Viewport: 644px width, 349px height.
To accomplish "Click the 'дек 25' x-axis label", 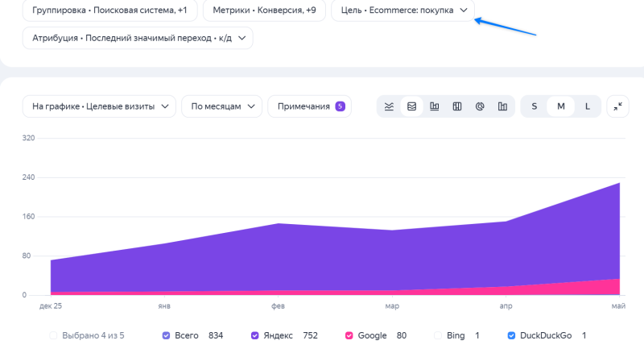I will click(51, 305).
